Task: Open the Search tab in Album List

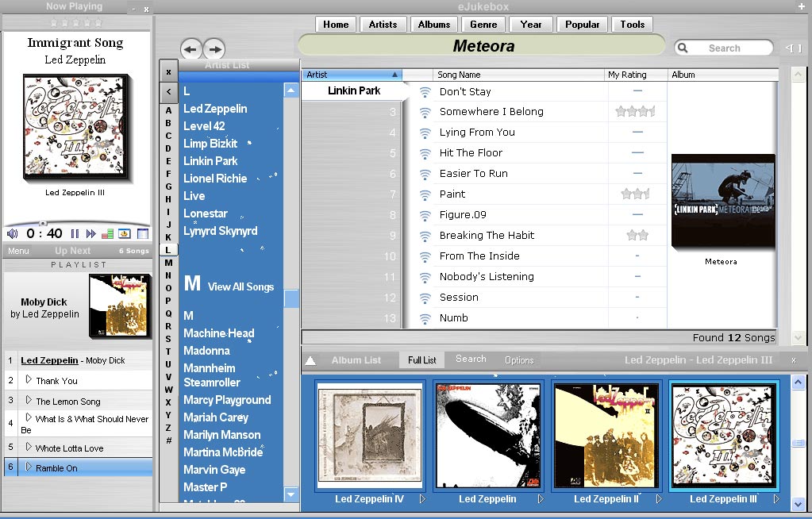Action: (471, 359)
